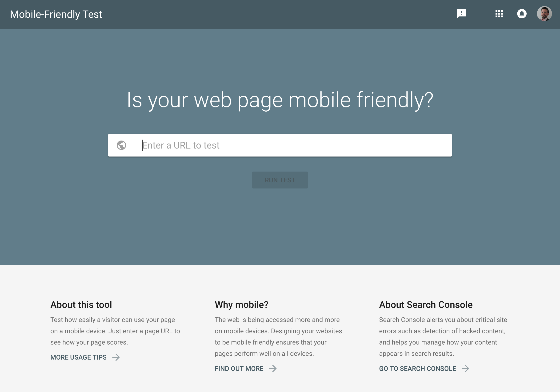This screenshot has height=392, width=560.
Task: Open the Google apps grid icon
Action: click(x=499, y=13)
